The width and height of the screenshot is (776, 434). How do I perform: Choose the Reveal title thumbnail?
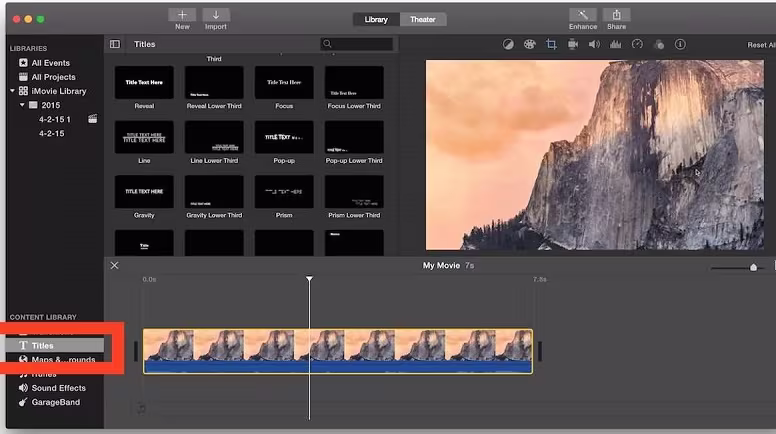coord(144,82)
